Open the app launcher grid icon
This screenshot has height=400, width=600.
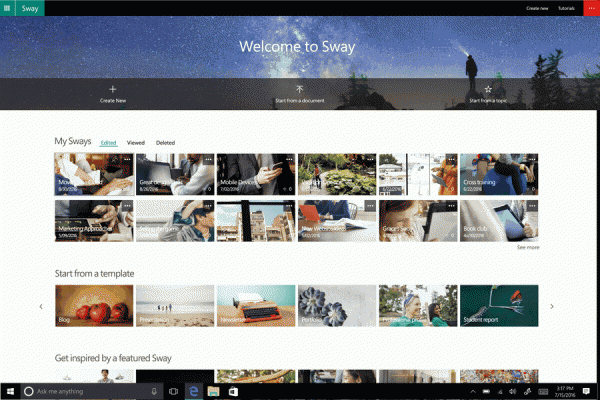(x=7, y=8)
